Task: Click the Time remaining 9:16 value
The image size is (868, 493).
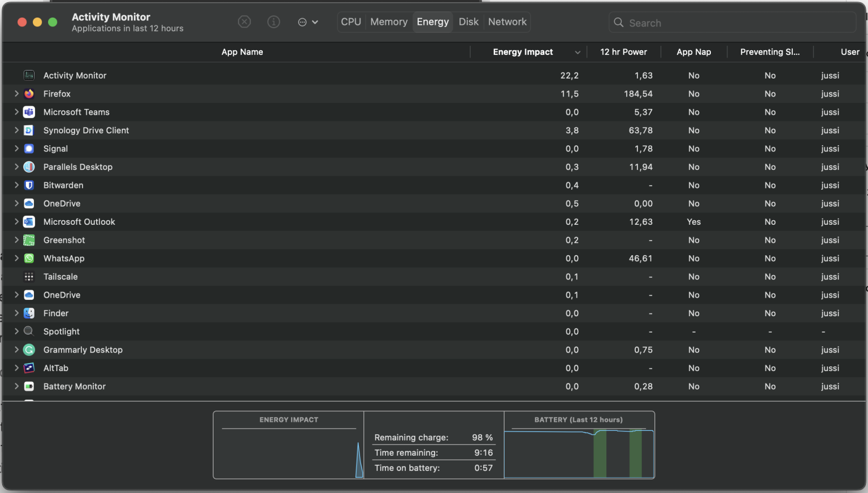Action: click(484, 453)
